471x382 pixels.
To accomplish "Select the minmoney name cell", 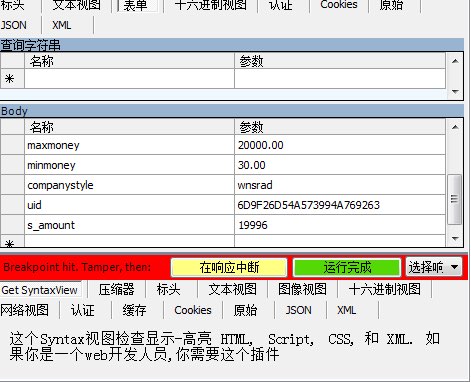I will tap(129, 165).
